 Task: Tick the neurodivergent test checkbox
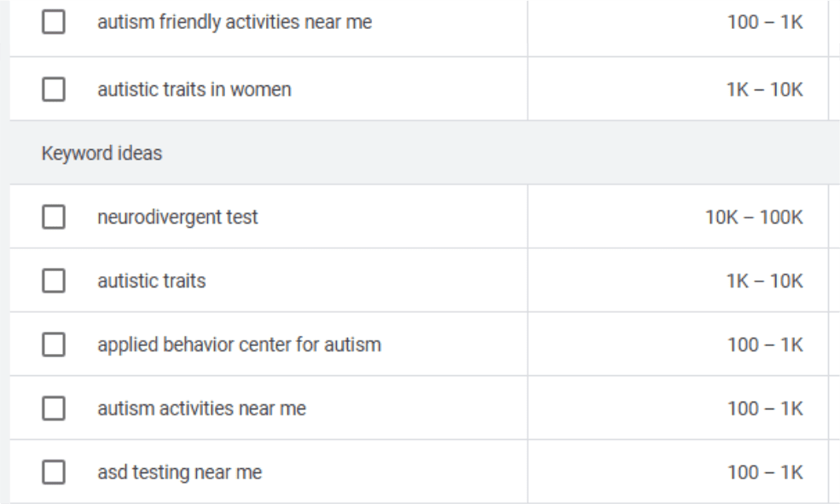click(x=53, y=217)
